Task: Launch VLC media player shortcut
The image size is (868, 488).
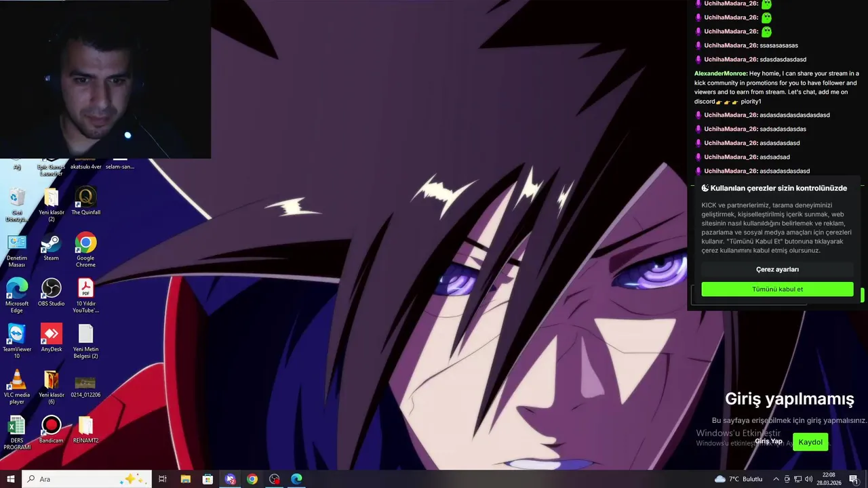Action: coord(17,387)
